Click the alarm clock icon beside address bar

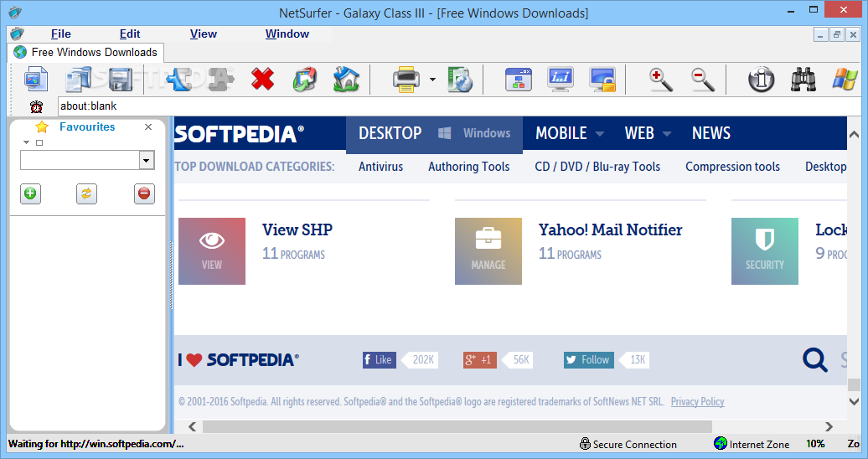tap(37, 106)
